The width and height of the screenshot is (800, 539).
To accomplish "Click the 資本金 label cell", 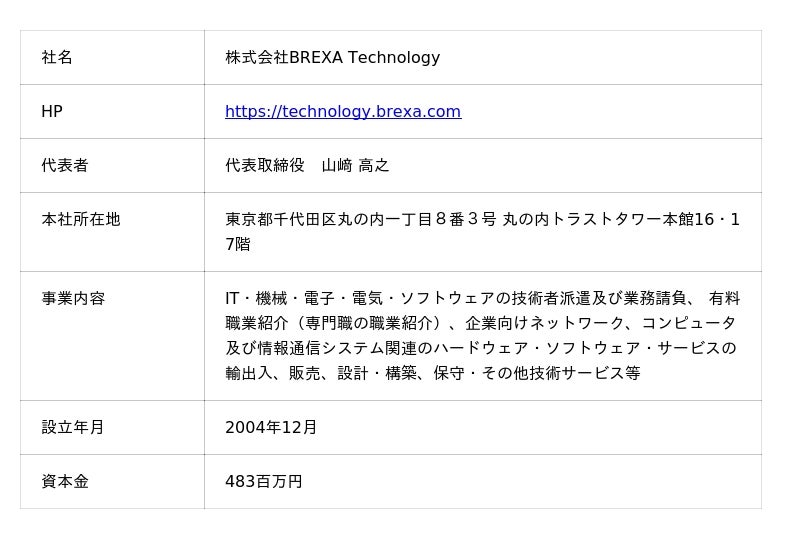I will tap(65, 482).
